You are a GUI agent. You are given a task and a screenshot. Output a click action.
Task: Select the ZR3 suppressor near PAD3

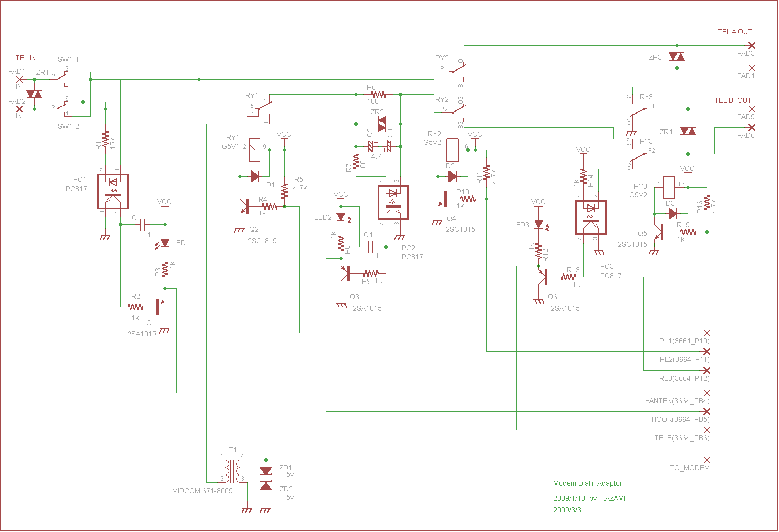coord(676,57)
